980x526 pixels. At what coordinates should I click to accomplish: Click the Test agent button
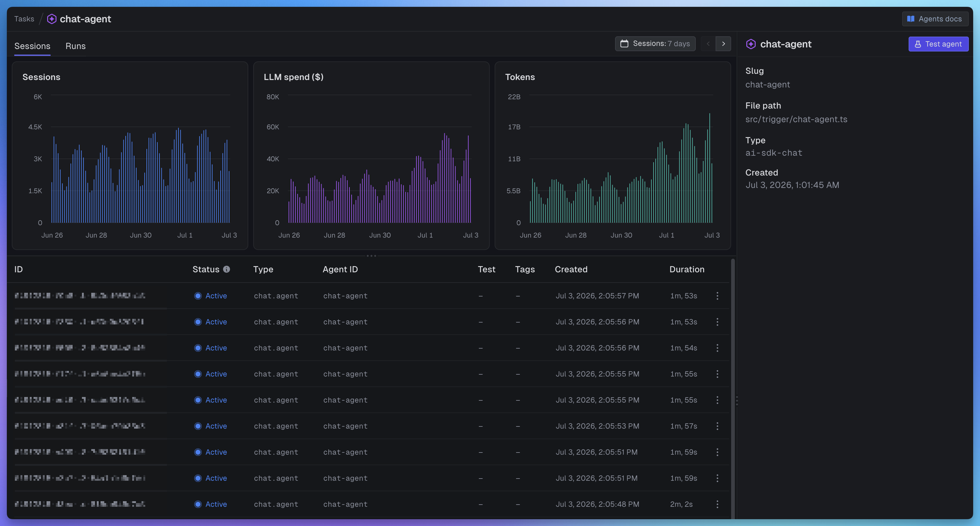(938, 44)
